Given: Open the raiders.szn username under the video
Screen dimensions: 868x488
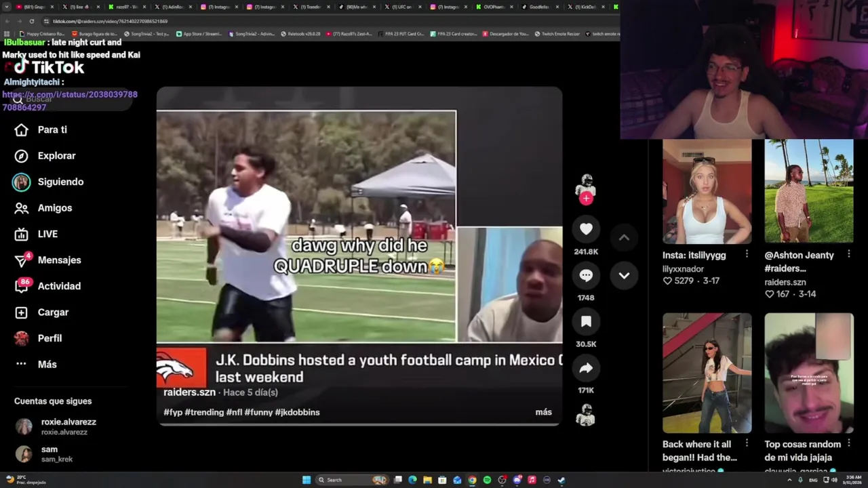Looking at the screenshot, I should [x=189, y=392].
